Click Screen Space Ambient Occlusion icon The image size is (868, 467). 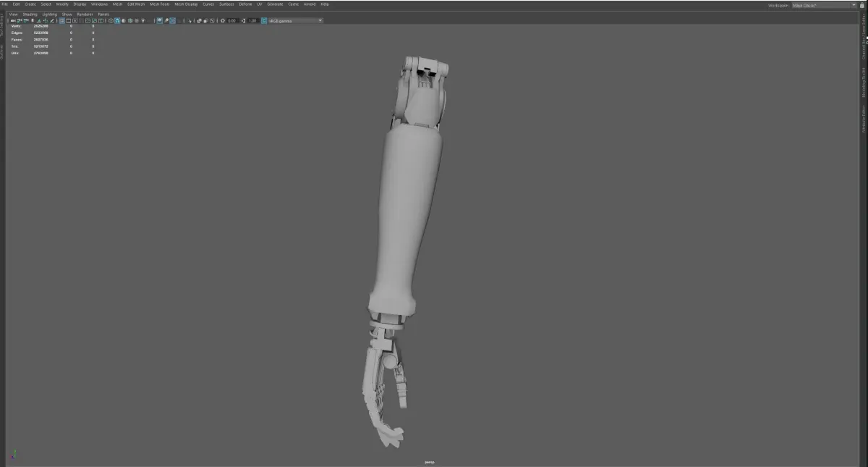tap(159, 20)
